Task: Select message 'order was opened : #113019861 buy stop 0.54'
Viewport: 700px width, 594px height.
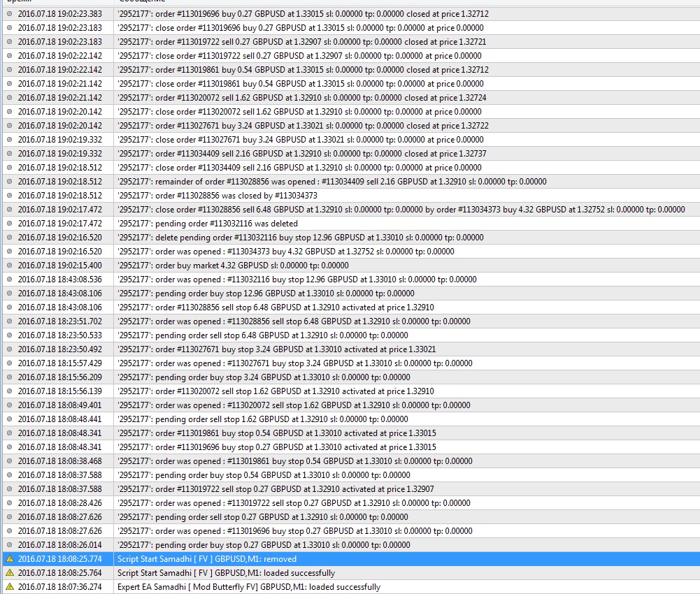Action: point(294,461)
